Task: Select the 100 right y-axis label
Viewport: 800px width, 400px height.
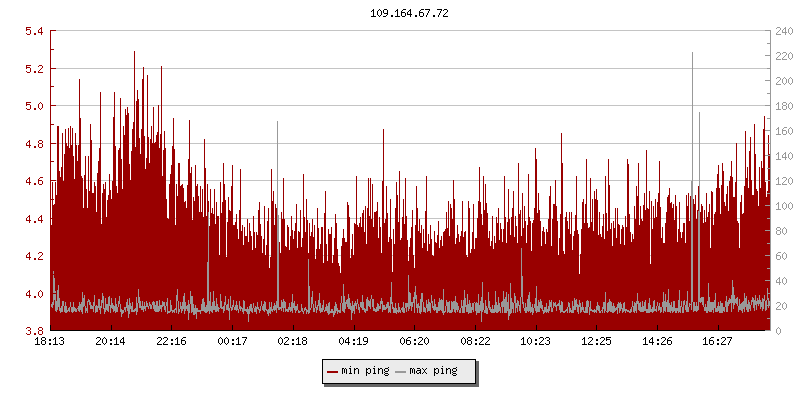Action: point(784,206)
